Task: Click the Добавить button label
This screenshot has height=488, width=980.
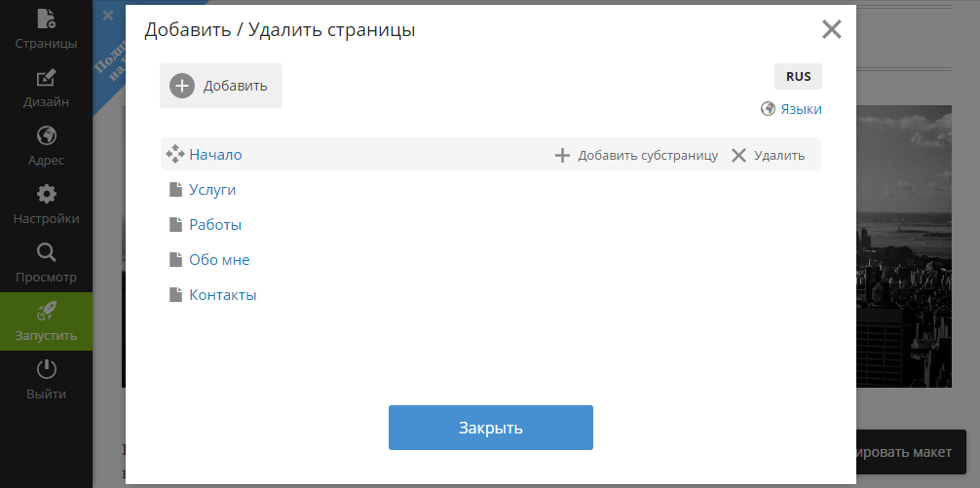Action: [235, 87]
